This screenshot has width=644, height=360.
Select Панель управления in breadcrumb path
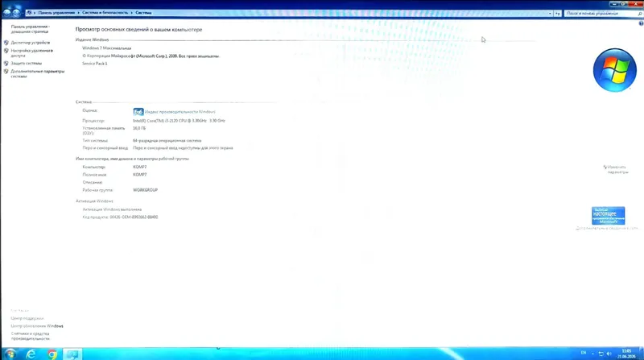click(x=56, y=13)
